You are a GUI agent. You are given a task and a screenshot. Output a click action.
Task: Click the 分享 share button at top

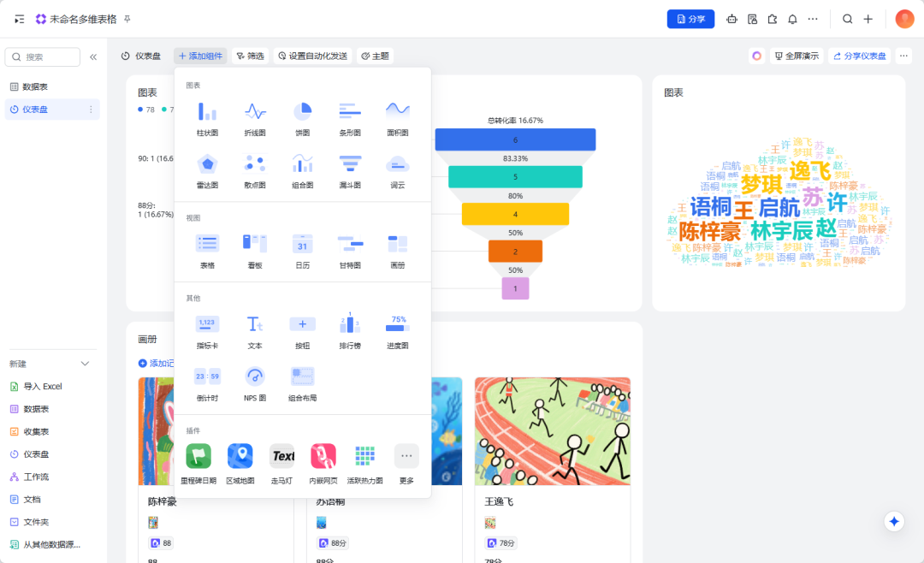coord(690,18)
